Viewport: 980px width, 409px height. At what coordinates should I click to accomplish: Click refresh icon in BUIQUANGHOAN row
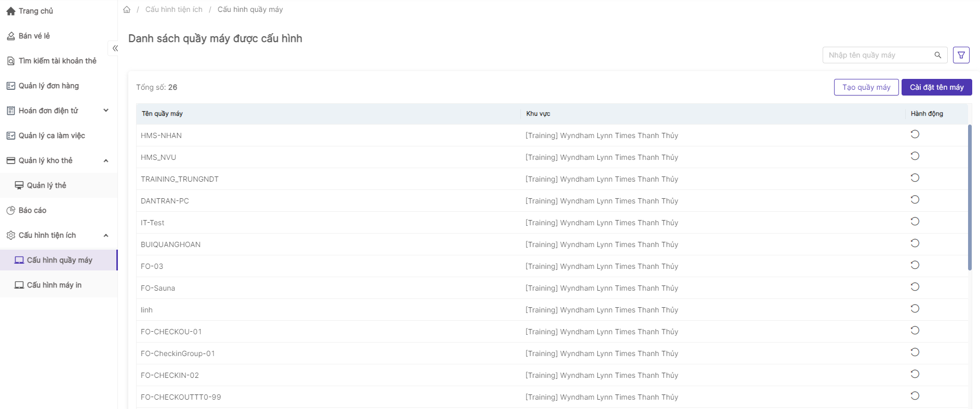pos(915,243)
